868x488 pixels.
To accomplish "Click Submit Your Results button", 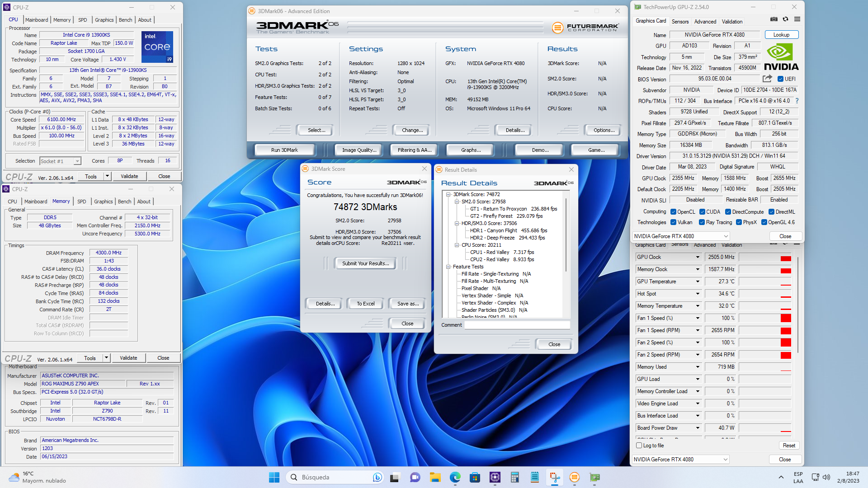I will pyautogui.click(x=365, y=263).
